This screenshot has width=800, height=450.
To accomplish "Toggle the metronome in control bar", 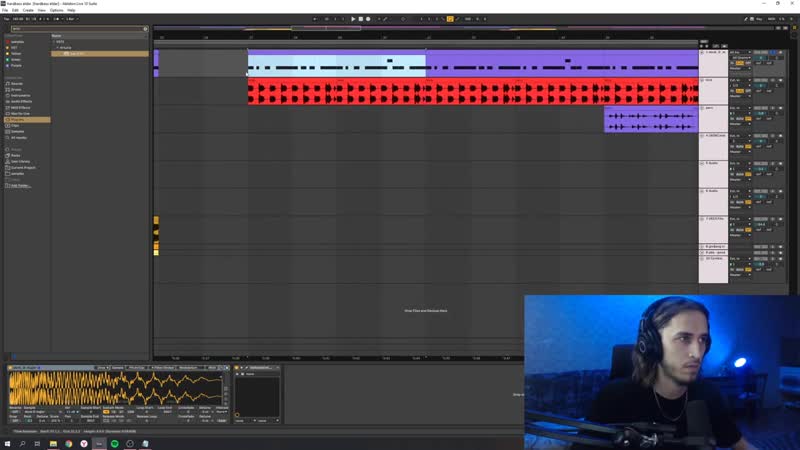I will coord(56,19).
